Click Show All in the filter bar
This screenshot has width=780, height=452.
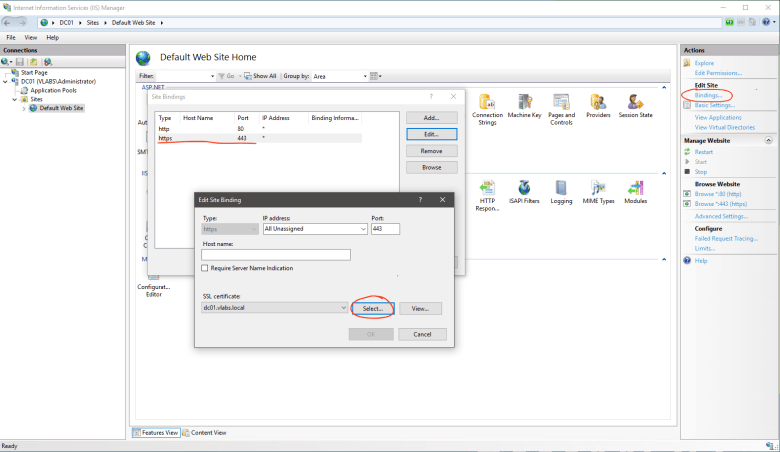tap(260, 76)
